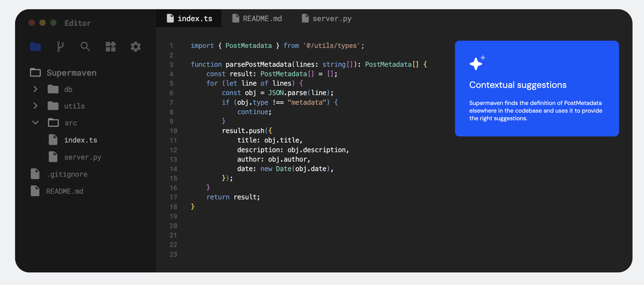The height and width of the screenshot is (285, 644).
Task: Click the 'for (let line of lines)' line
Action: click(254, 83)
